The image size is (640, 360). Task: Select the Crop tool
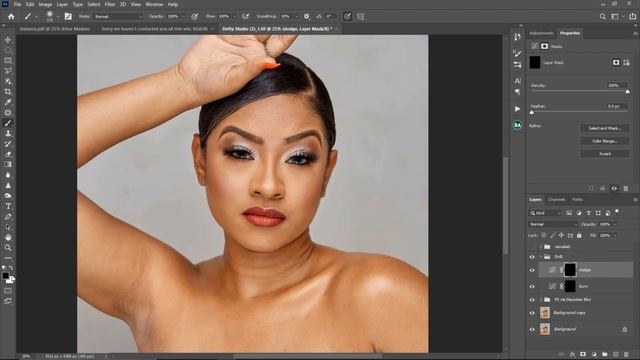[x=8, y=92]
